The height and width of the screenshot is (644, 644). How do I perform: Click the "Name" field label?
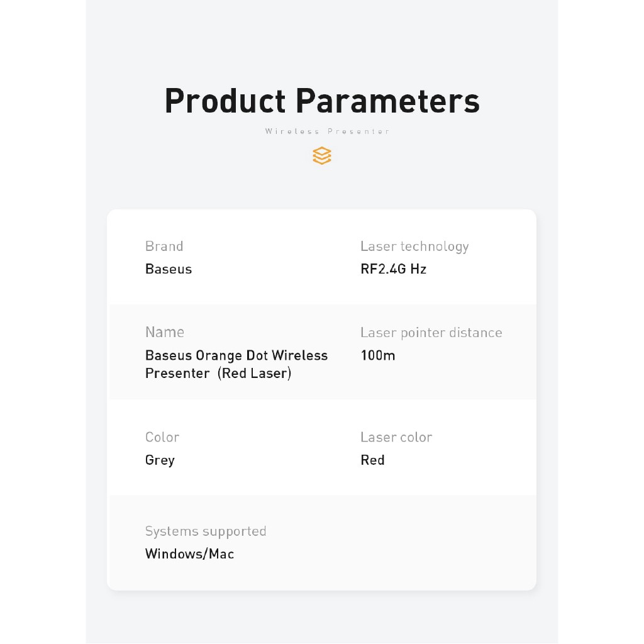tap(165, 332)
